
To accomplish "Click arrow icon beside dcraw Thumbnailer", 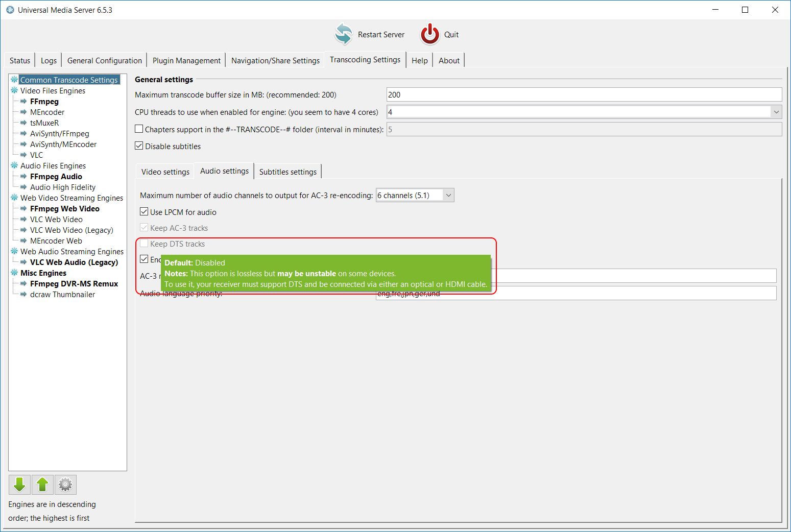I will (23, 294).
